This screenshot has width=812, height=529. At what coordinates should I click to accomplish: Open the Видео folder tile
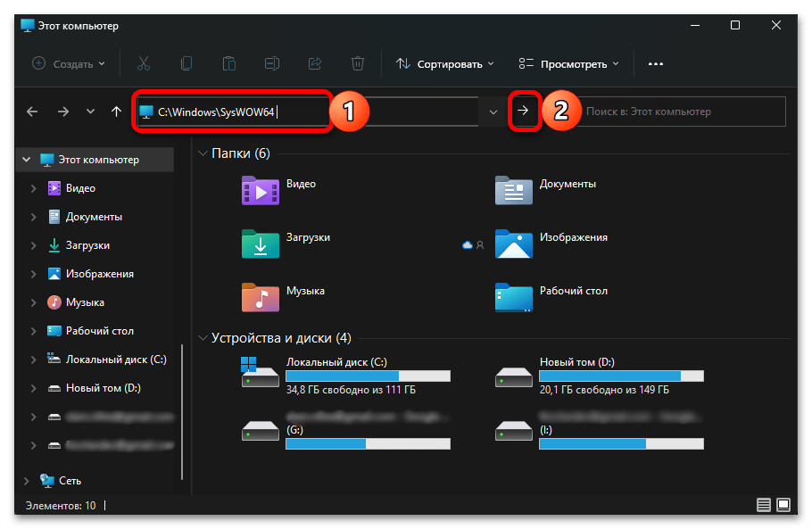(279, 191)
